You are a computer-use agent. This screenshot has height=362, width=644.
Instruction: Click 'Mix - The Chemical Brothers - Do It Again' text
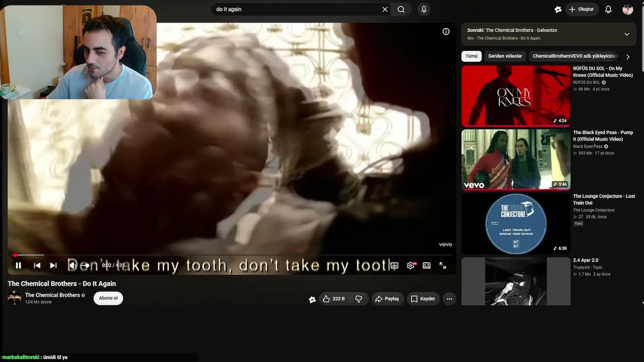pyautogui.click(x=504, y=38)
